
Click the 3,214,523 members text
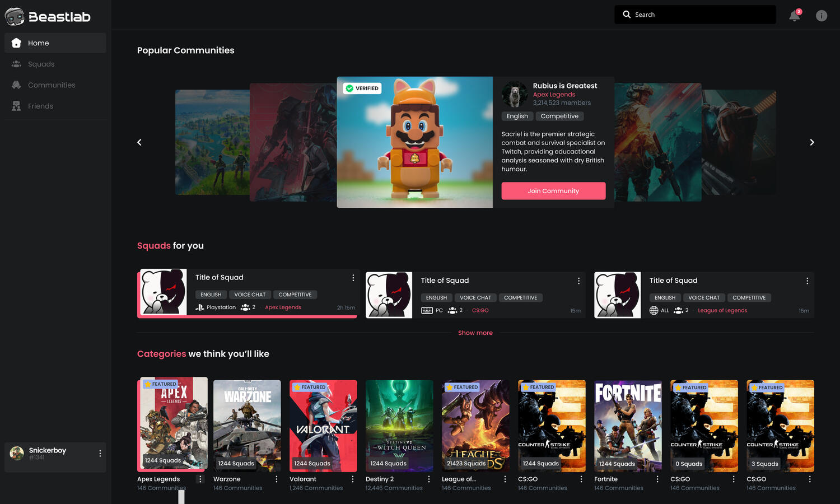click(x=562, y=103)
